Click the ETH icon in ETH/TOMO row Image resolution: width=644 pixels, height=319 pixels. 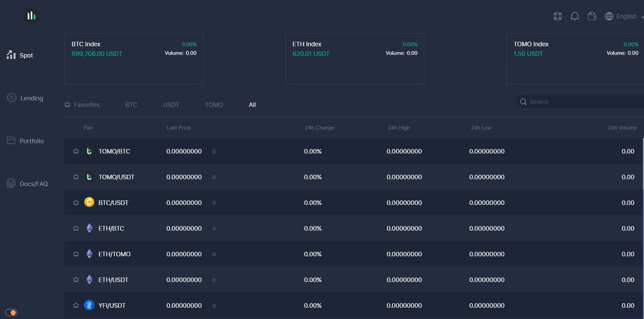[89, 254]
